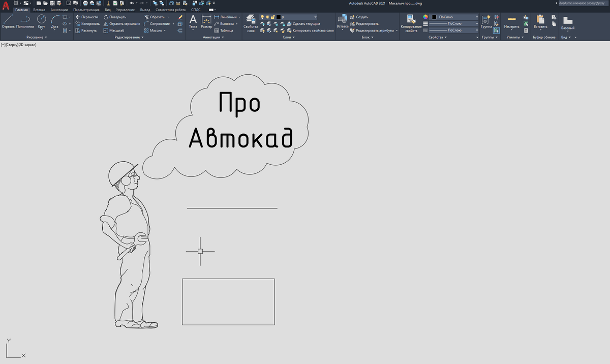This screenshot has height=364, width=610.
Task: Click the black layer color swatch
Action: point(278,17)
